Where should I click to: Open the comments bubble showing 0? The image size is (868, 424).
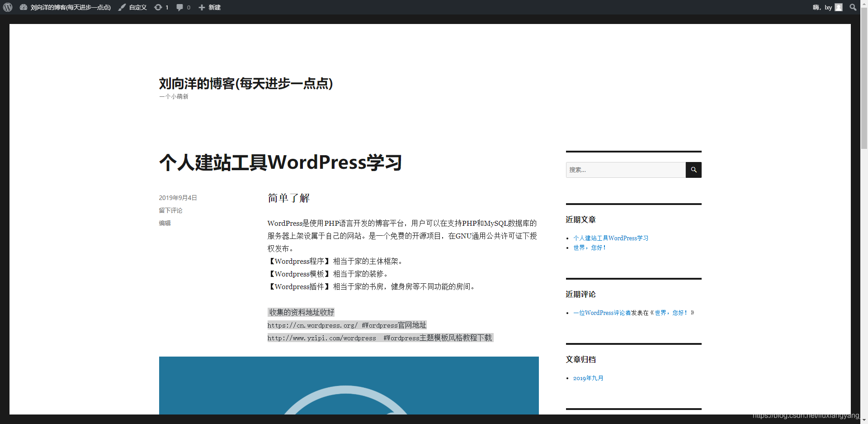click(x=183, y=7)
